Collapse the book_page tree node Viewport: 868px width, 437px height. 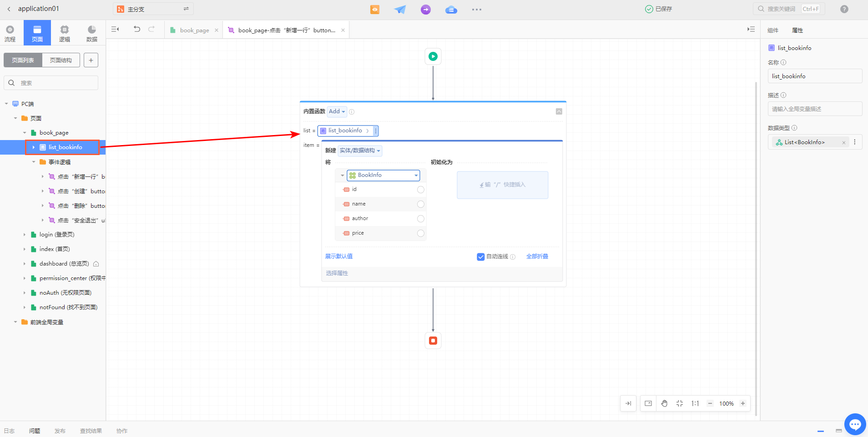(25, 133)
